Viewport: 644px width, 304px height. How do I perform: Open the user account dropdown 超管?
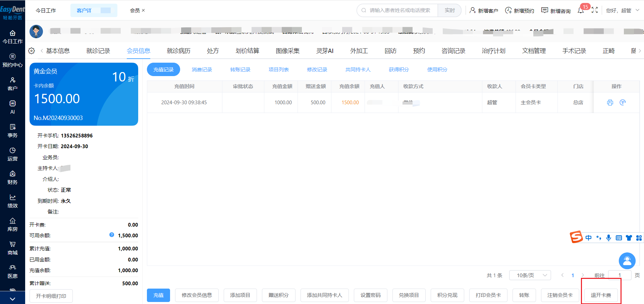coord(623,10)
